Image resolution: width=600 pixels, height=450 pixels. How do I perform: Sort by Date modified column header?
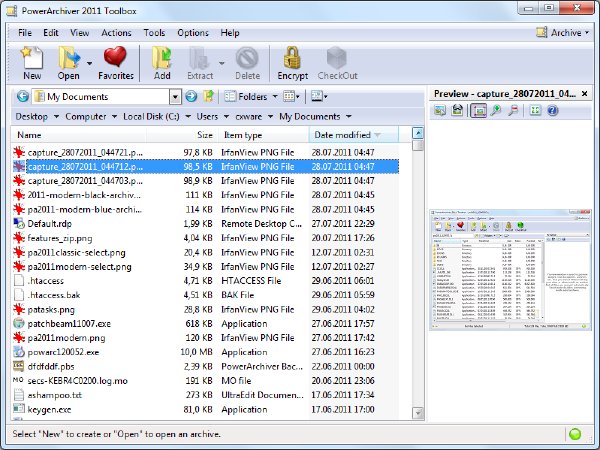point(354,135)
